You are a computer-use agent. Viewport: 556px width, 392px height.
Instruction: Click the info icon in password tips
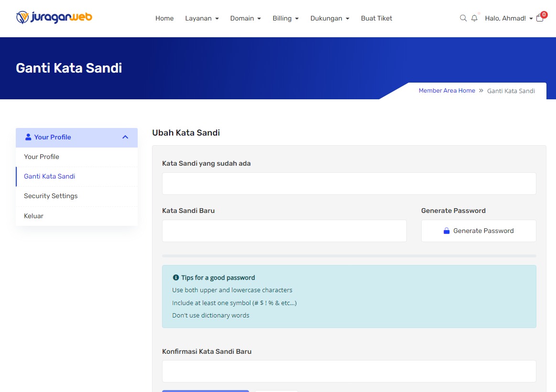(x=175, y=277)
